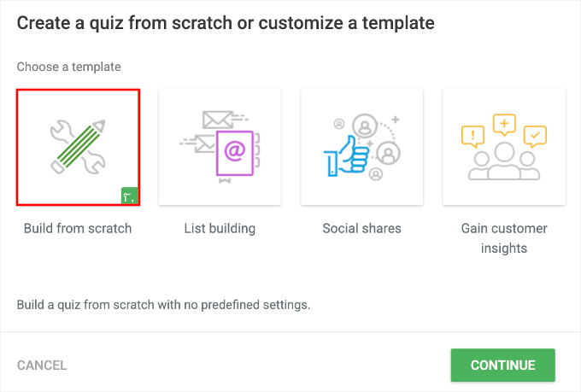
Task: Click the green corner badge on the selected template
Action: pos(129,196)
